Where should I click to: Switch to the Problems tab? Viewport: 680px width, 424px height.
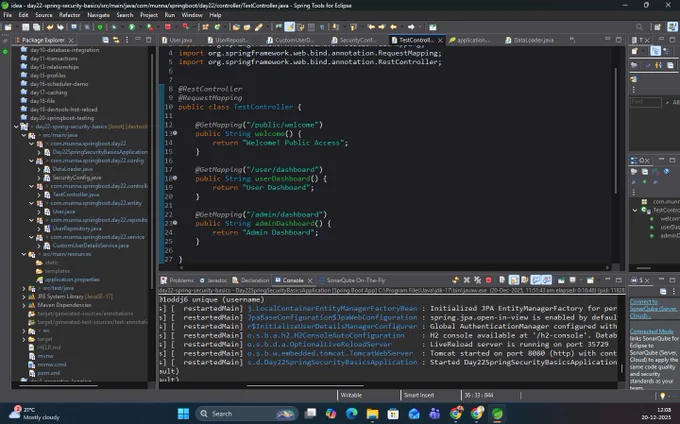tap(177, 280)
